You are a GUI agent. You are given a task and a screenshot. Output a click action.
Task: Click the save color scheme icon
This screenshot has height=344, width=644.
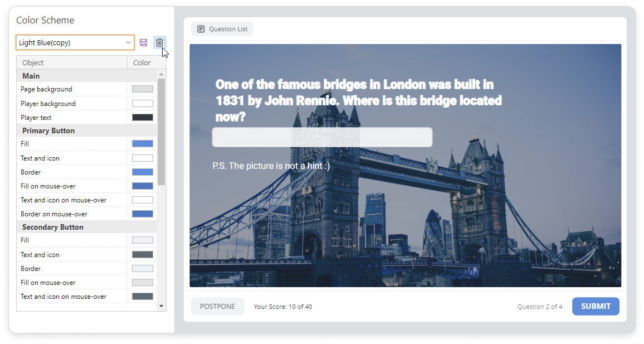click(143, 43)
